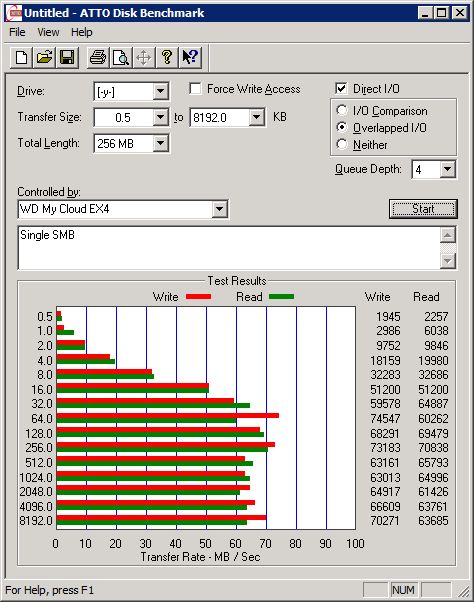This screenshot has width=474, height=602.
Task: Activate the context help arrow icon
Action: pos(190,58)
